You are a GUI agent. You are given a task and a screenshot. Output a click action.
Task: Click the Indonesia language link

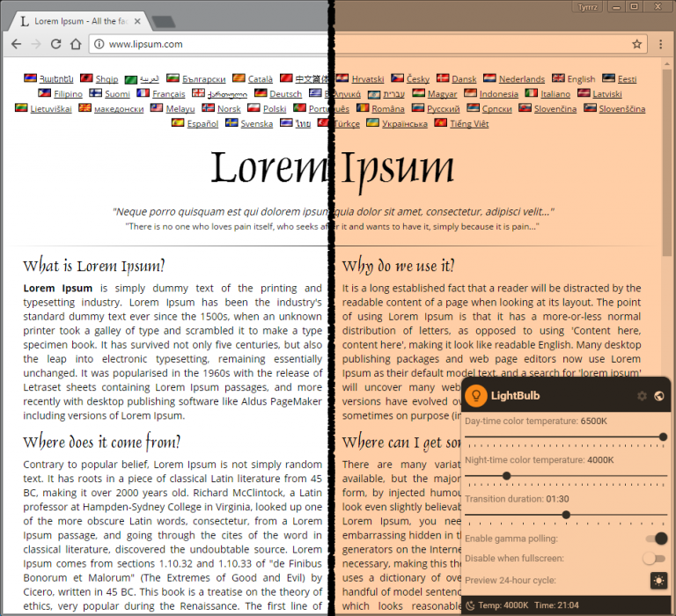click(x=499, y=94)
